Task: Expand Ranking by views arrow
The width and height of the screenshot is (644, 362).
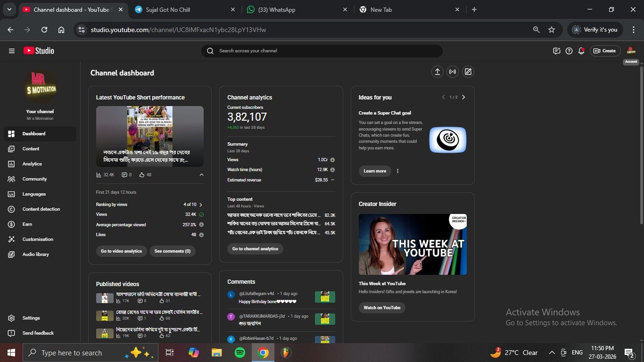Action: (201, 205)
